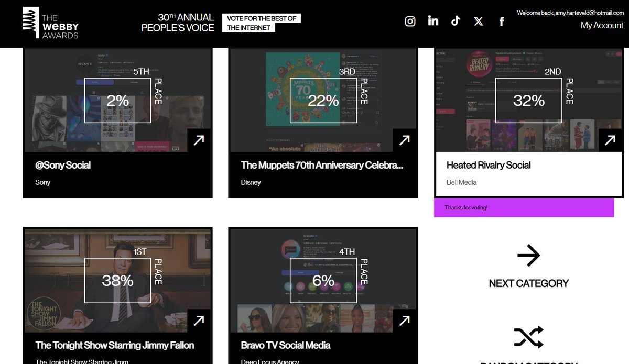The image size is (629, 364).
Task: Click the Bell Media company name
Action: tap(461, 182)
